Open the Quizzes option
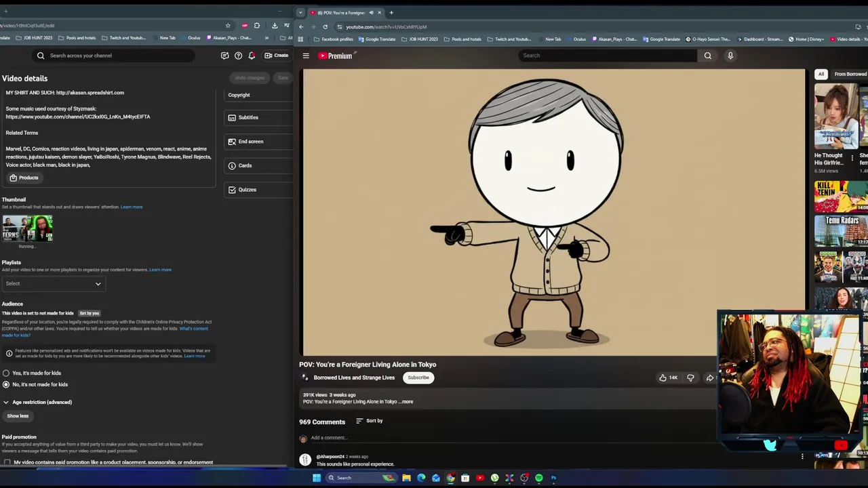The width and height of the screenshot is (868, 488). coord(258,190)
